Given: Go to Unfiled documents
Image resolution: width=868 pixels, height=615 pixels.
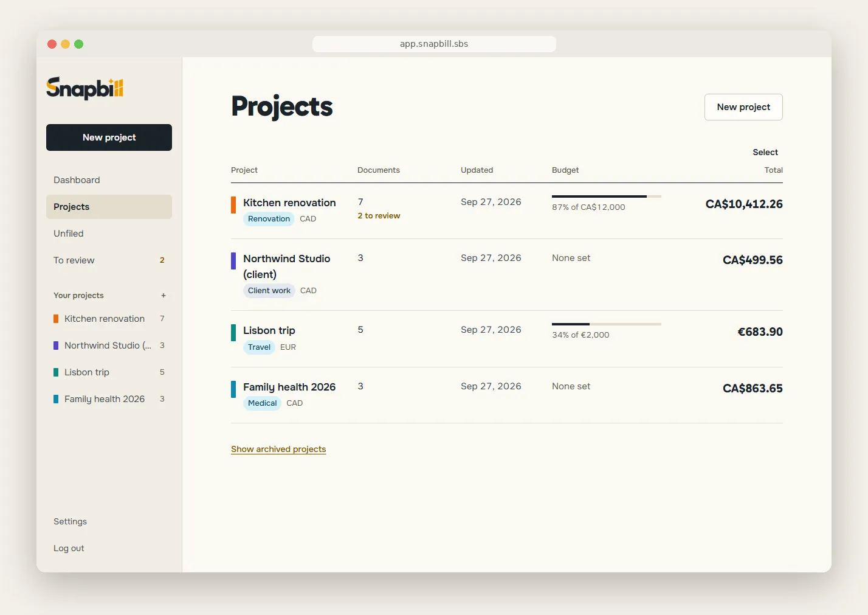Looking at the screenshot, I should 109,234.
